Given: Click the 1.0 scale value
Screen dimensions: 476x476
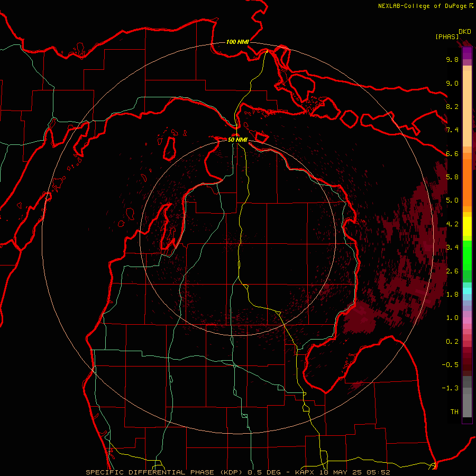Looking at the screenshot, I should (452, 318).
